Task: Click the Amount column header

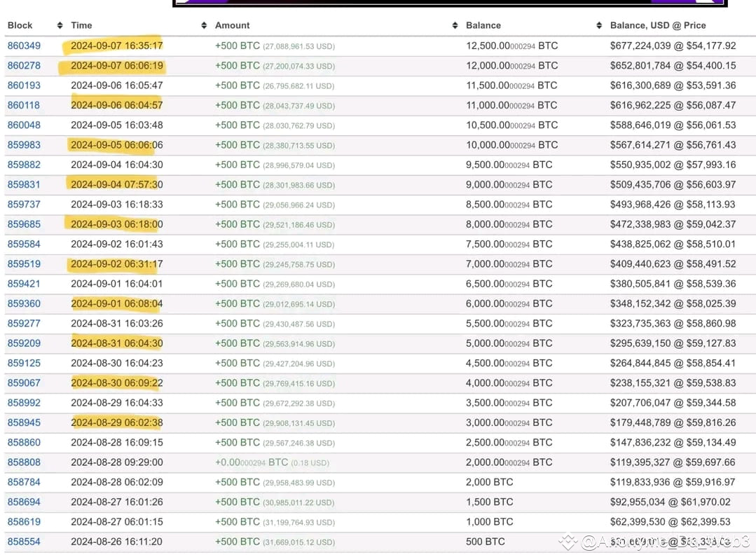Action: [x=233, y=25]
